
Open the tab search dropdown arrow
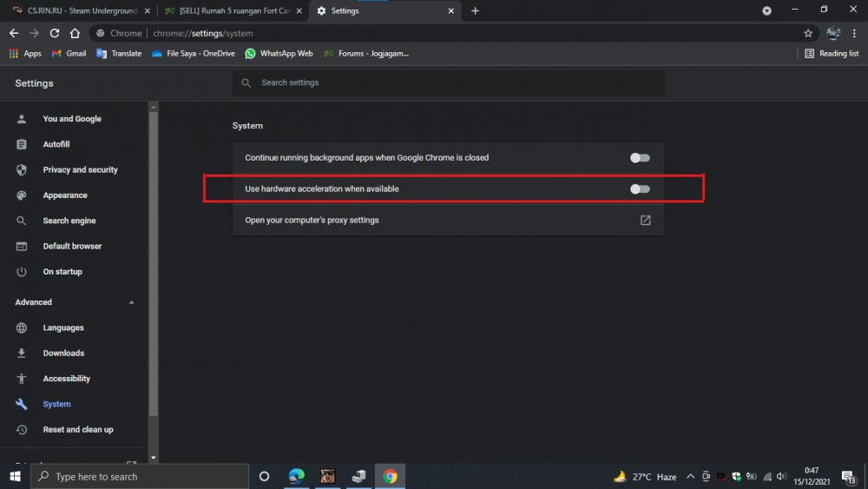click(766, 10)
